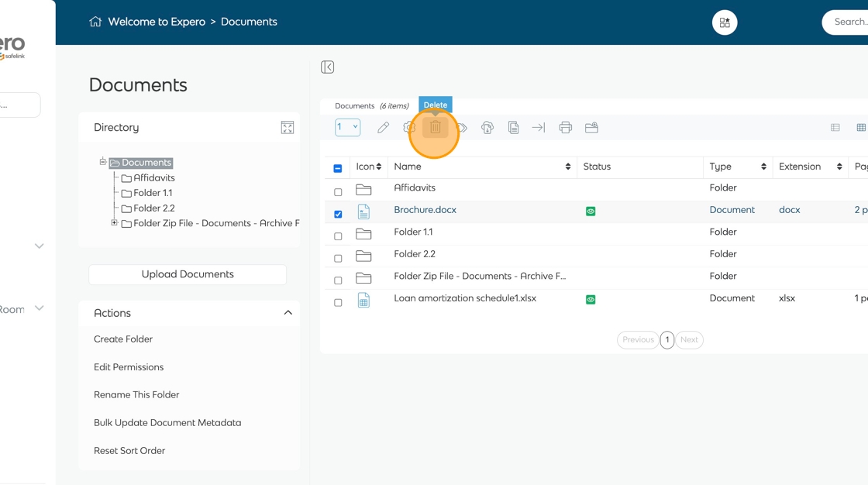Click the copy document icon
868x485 pixels.
513,128
